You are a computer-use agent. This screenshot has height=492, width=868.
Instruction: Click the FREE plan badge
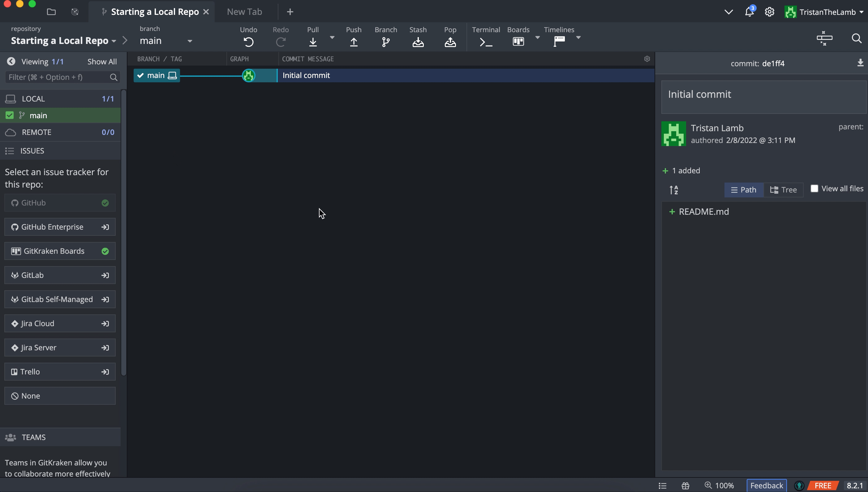tap(823, 486)
